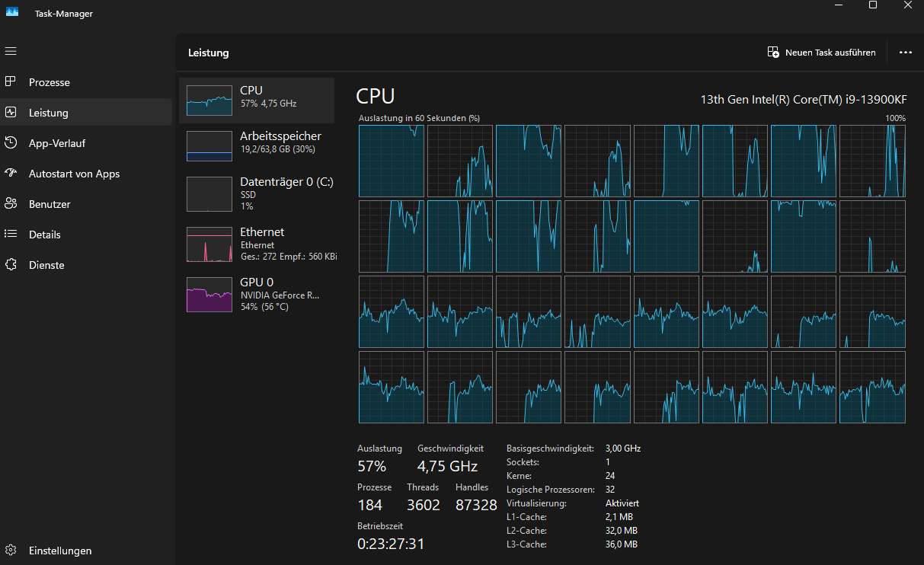Screen dimensions: 924x565
Task: Click the Neuen Task ausführen icon
Action: (x=773, y=53)
